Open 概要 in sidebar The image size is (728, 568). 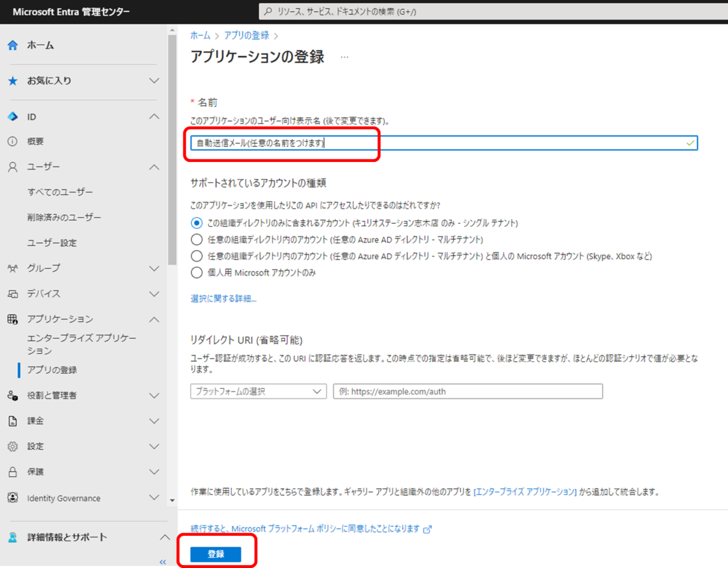35,141
